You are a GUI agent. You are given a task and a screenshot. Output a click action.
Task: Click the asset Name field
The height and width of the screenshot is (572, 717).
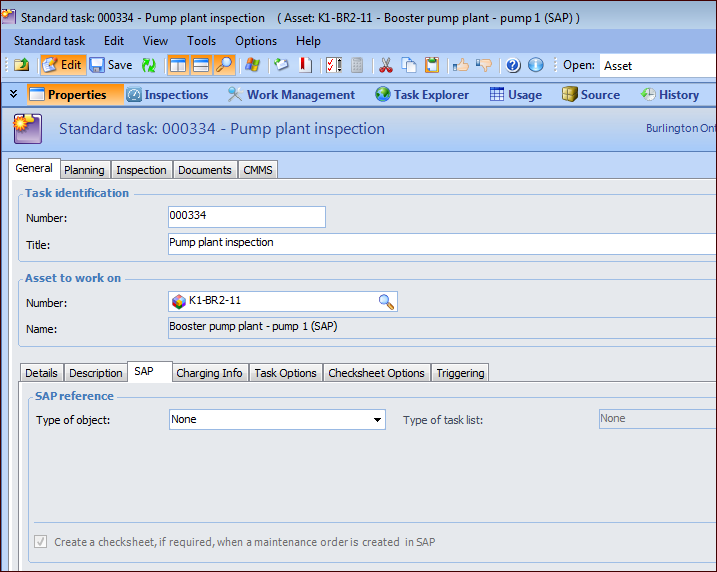pos(442,328)
